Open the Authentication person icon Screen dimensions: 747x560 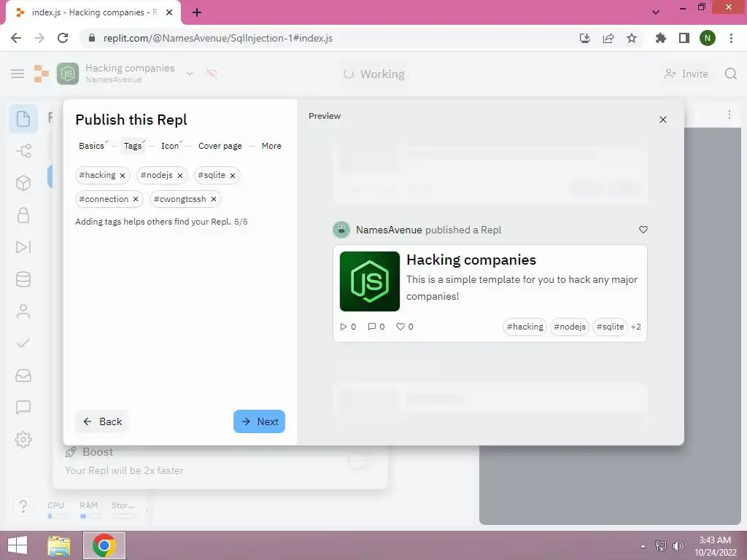(23, 311)
